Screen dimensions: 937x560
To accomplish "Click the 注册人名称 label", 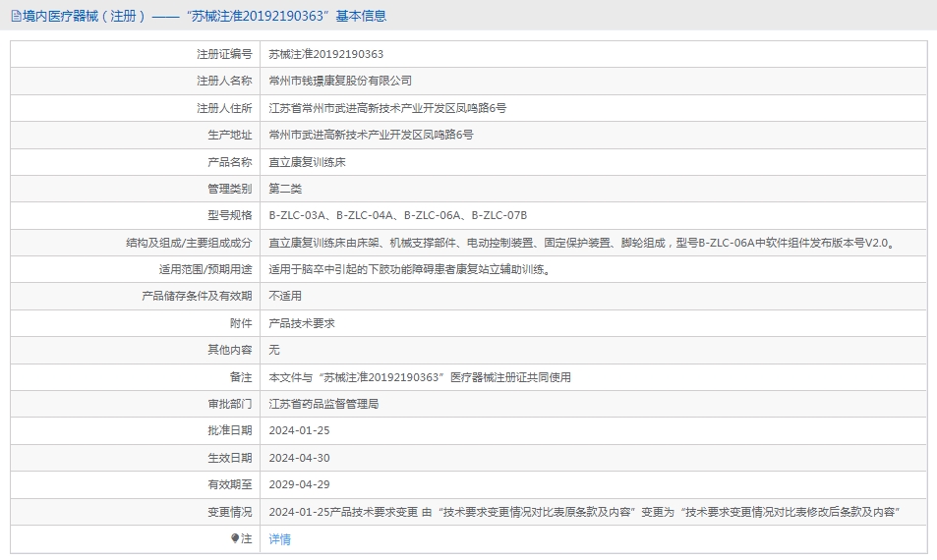I will point(225,81).
